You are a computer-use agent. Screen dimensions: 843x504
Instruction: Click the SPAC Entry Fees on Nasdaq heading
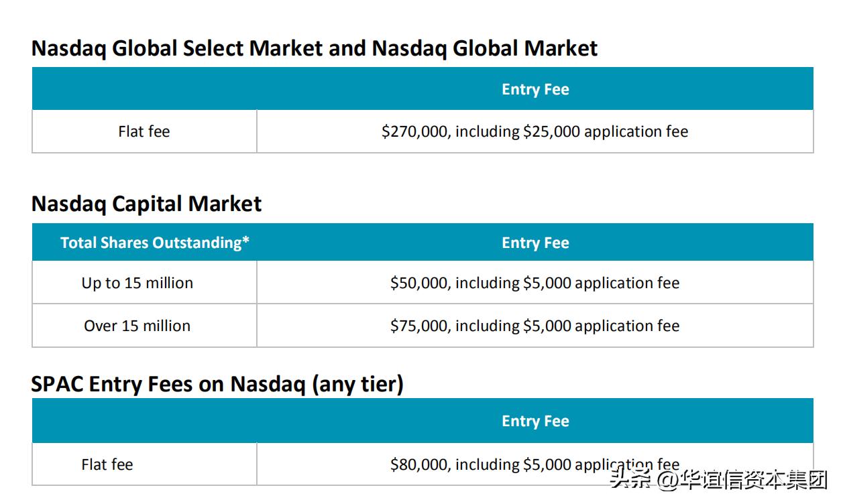(x=217, y=384)
